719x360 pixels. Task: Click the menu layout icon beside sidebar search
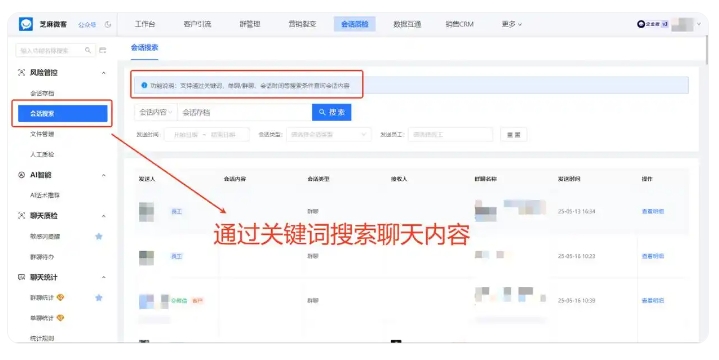(x=103, y=50)
